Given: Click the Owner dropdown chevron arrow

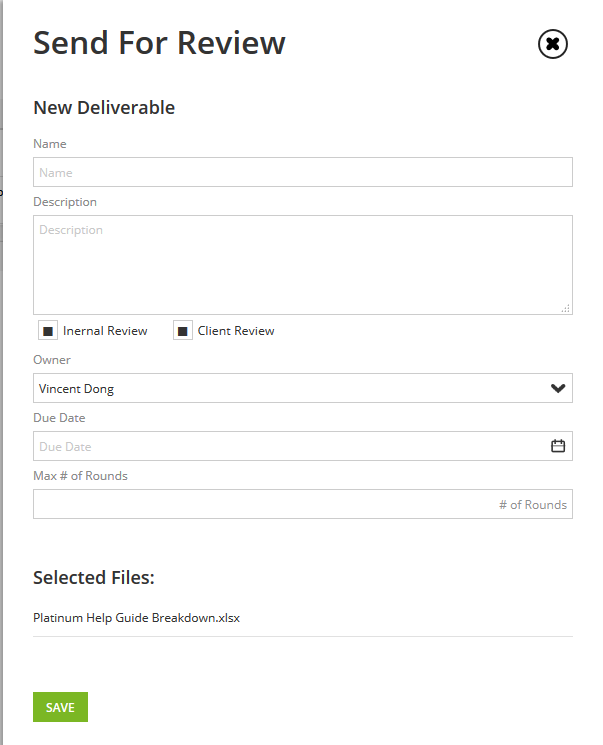Looking at the screenshot, I should point(558,388).
